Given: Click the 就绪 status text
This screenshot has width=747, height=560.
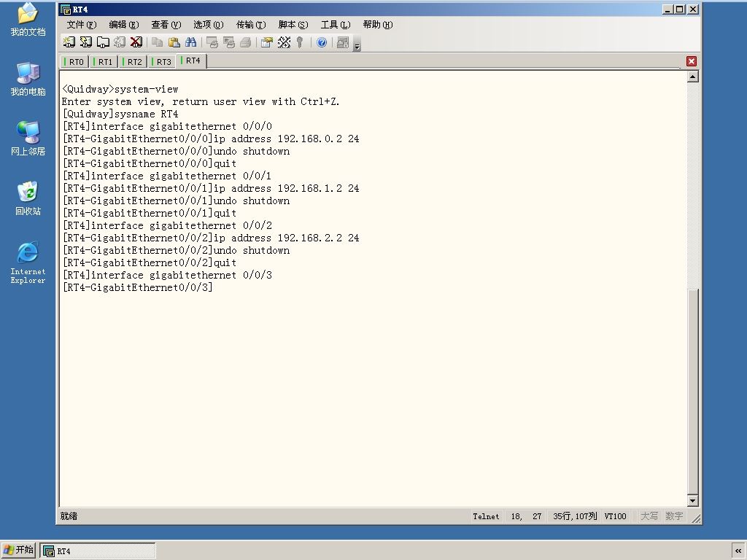Looking at the screenshot, I should 69,516.
